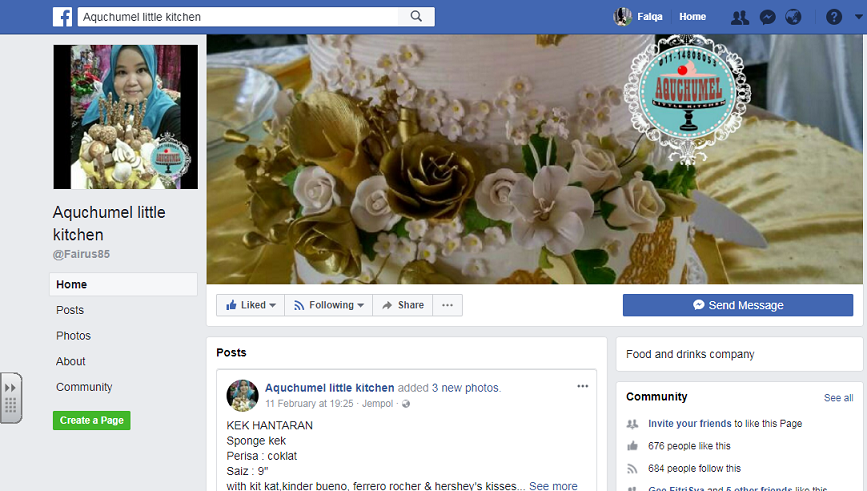Open the About section in sidebar

[x=71, y=361]
